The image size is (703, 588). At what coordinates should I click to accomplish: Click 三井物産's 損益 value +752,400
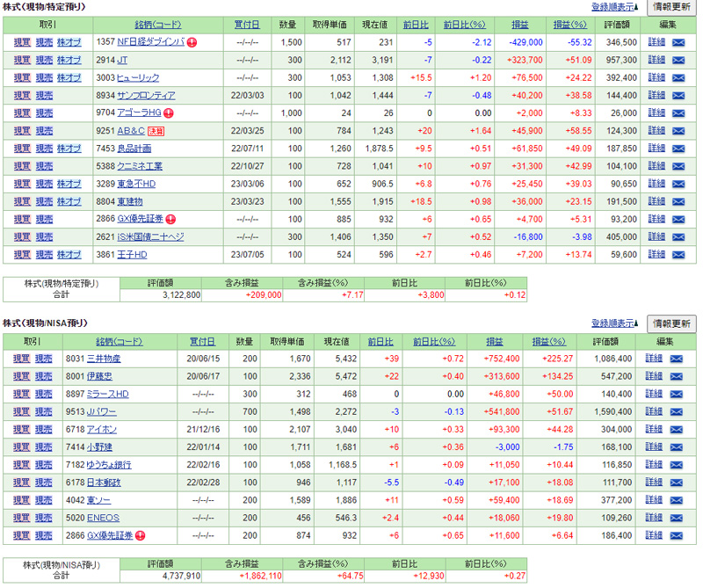[x=501, y=359]
